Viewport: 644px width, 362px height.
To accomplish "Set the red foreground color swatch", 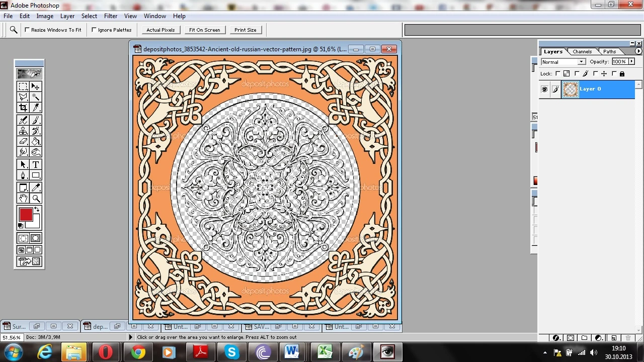I will 26,215.
